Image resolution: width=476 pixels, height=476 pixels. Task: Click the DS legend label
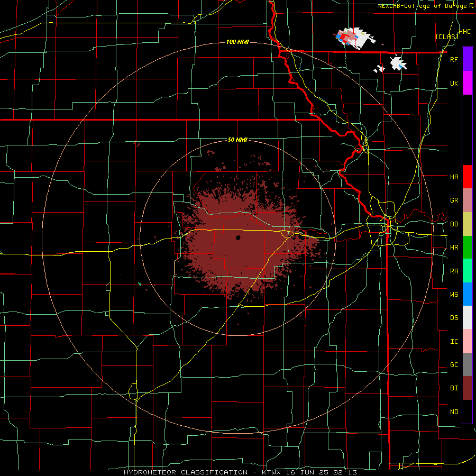click(x=454, y=317)
